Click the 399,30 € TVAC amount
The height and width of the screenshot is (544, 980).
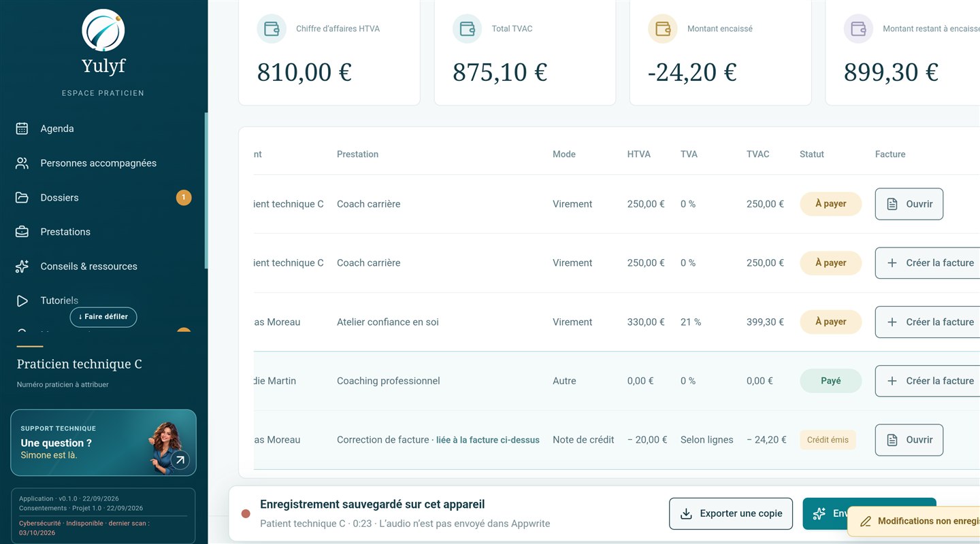tap(765, 322)
